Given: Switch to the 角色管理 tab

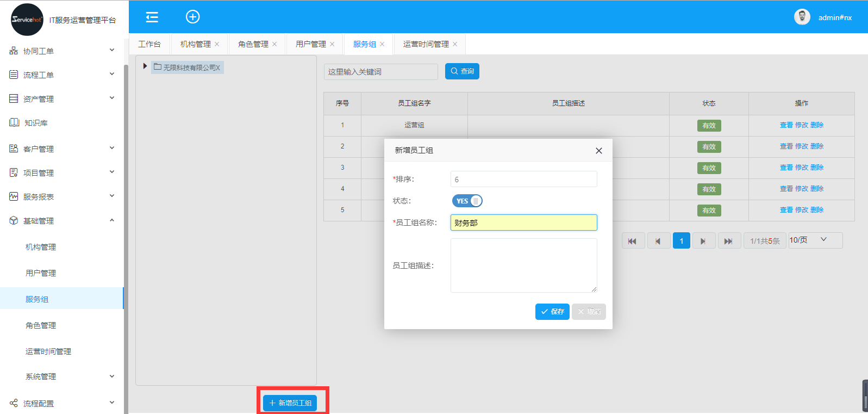Looking at the screenshot, I should click(x=253, y=44).
